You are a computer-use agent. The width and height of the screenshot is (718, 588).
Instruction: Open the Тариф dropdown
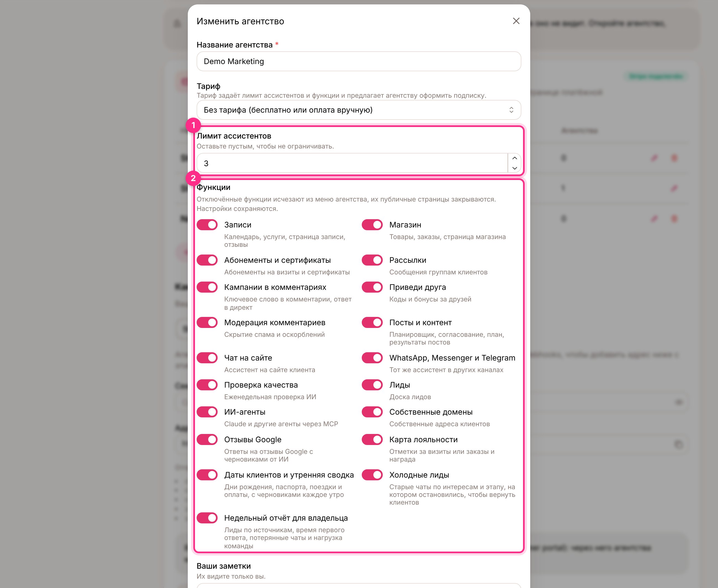[x=358, y=110]
